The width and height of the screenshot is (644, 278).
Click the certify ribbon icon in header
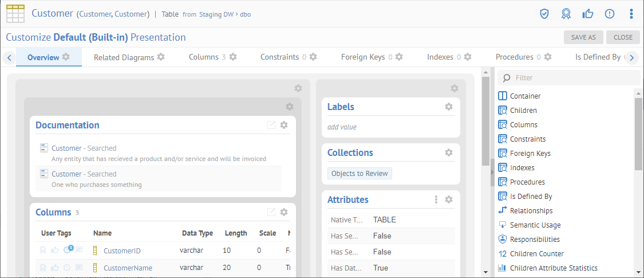coord(566,14)
